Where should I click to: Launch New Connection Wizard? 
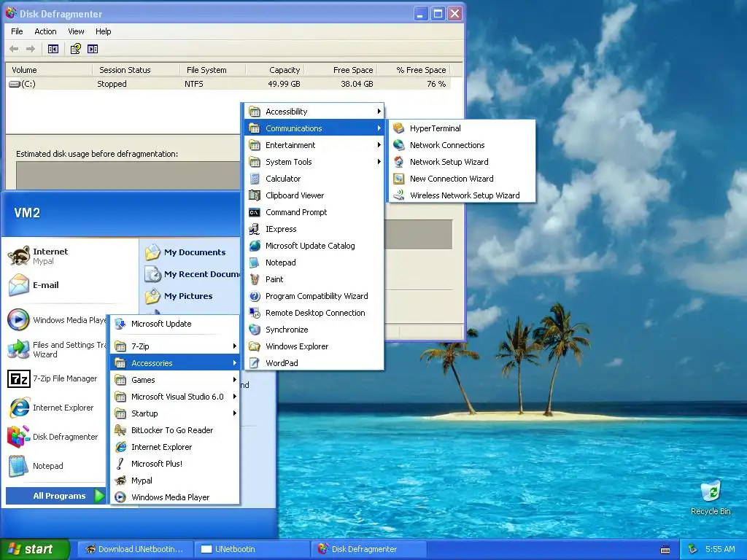click(x=462, y=179)
